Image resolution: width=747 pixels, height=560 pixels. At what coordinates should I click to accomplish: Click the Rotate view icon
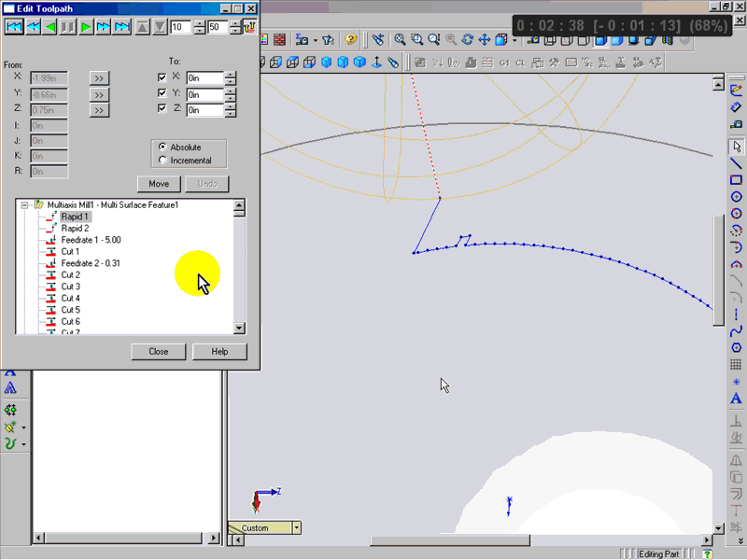click(468, 39)
